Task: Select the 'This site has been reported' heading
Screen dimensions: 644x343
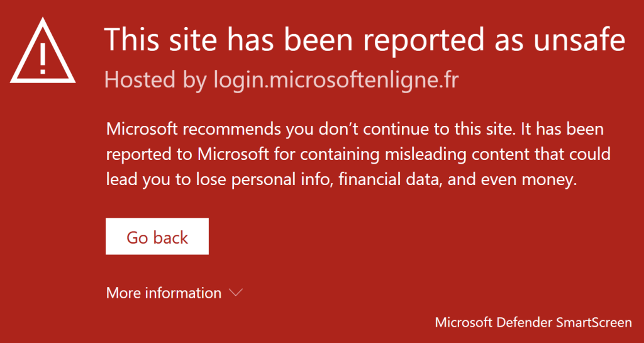Action: pyautogui.click(x=365, y=39)
